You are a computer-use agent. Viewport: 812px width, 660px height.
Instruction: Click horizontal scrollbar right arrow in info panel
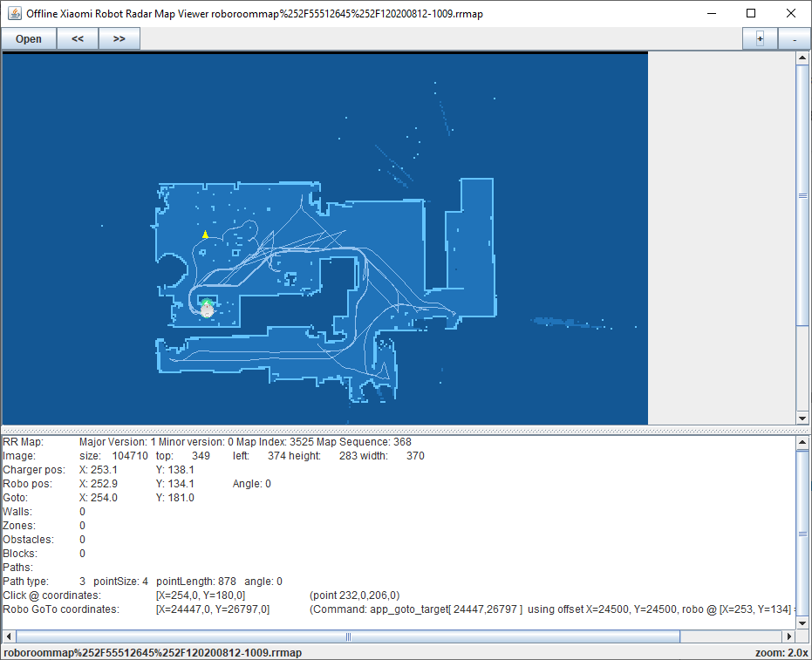point(789,636)
